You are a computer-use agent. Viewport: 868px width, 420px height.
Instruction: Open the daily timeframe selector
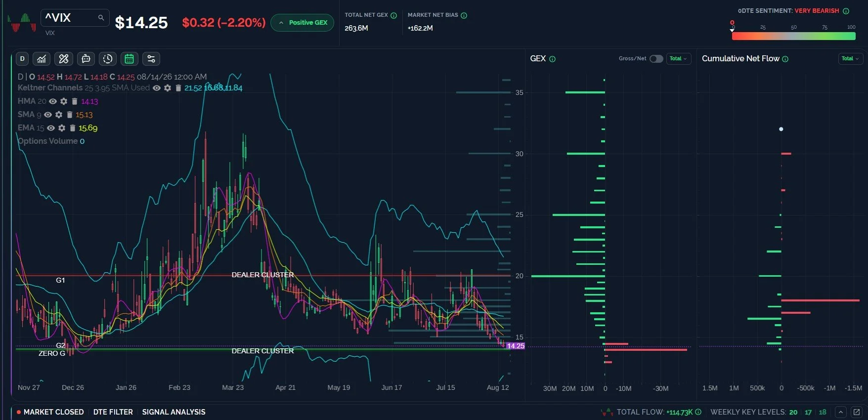22,59
